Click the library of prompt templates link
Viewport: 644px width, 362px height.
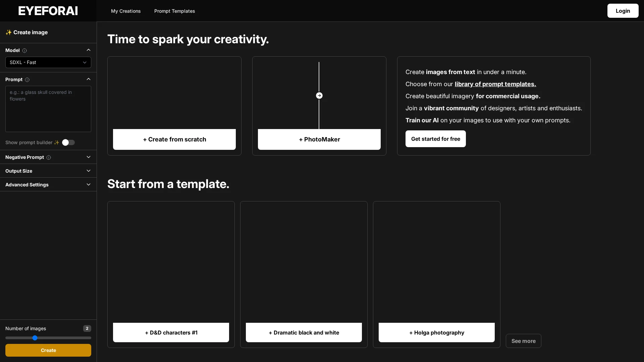495,84
